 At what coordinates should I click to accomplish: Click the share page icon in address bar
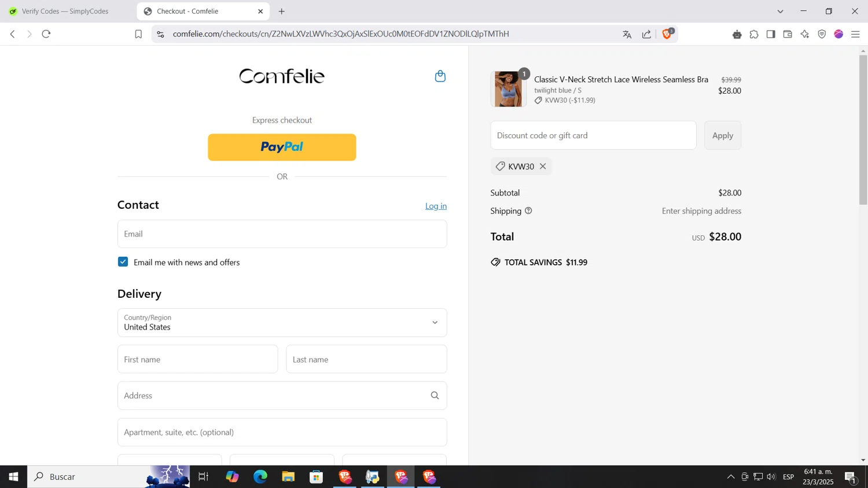(x=646, y=34)
